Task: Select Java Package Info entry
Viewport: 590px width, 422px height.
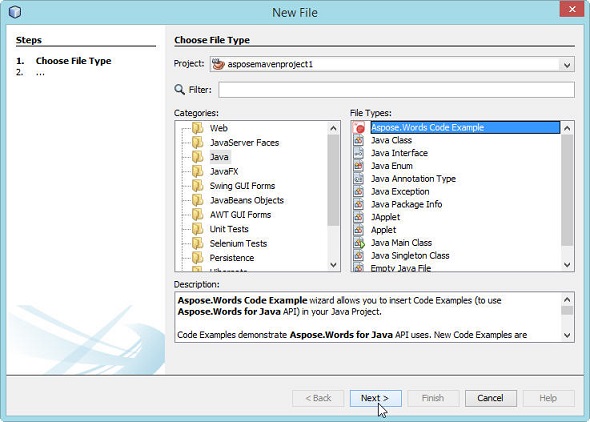Action: (x=406, y=204)
